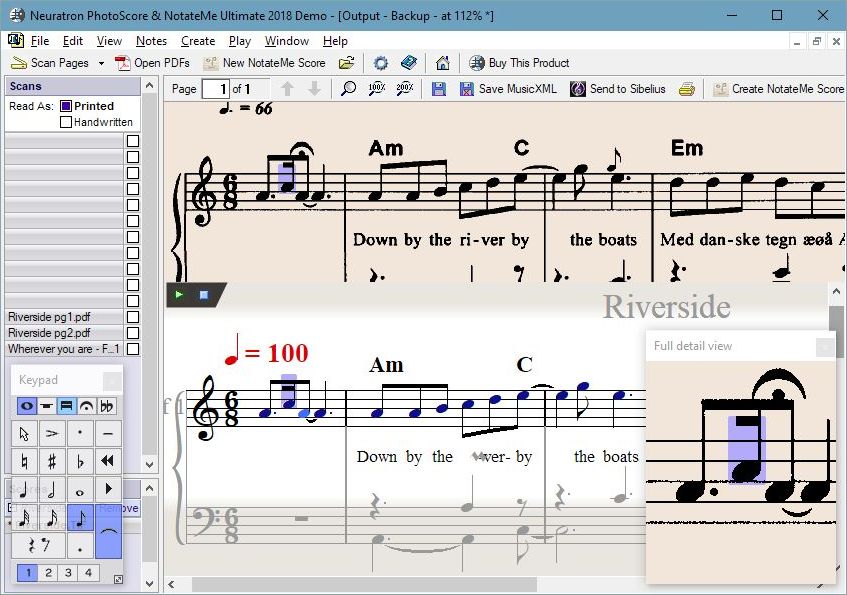Choose the whole note on the Keypad
This screenshot has height=595, width=847.
pos(80,489)
